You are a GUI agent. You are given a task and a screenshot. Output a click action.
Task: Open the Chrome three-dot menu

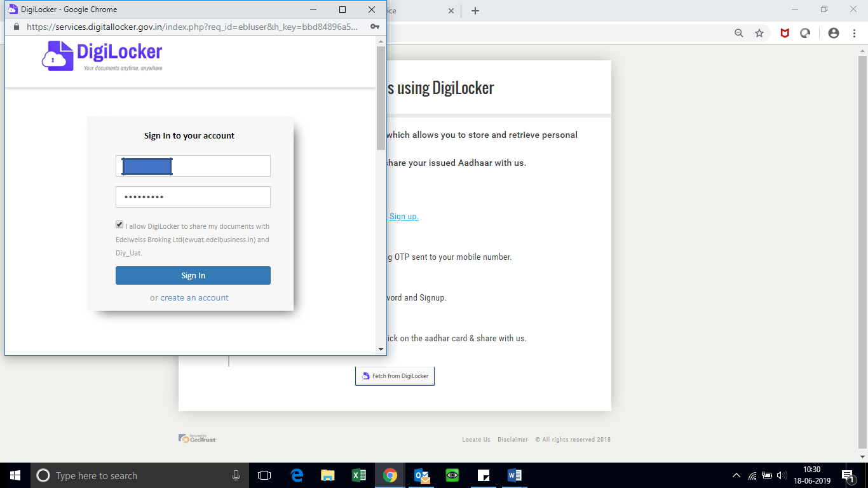853,33
